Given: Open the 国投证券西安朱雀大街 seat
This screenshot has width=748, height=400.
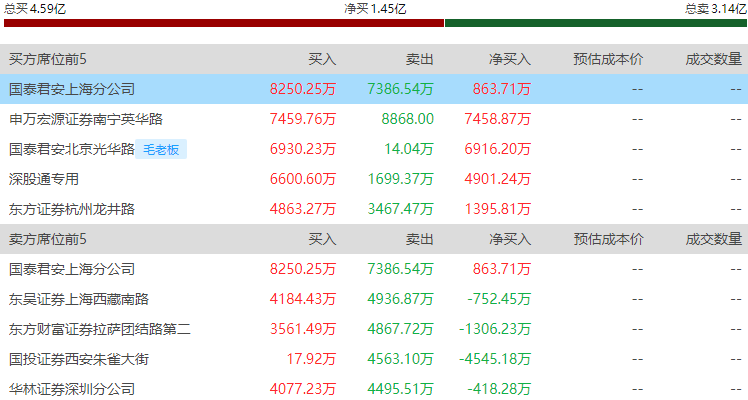Looking at the screenshot, I should pos(79,359).
